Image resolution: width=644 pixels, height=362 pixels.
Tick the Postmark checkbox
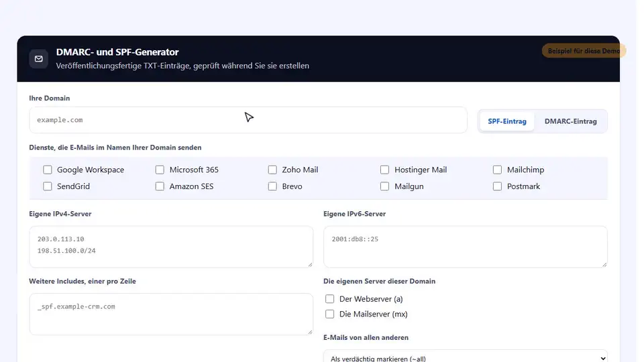click(x=497, y=186)
